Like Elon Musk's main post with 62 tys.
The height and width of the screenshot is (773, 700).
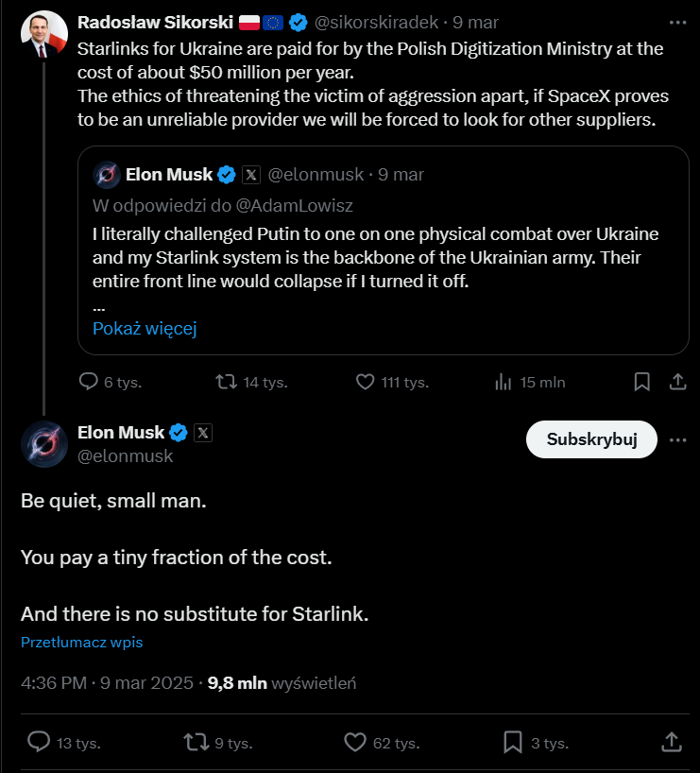click(x=355, y=742)
